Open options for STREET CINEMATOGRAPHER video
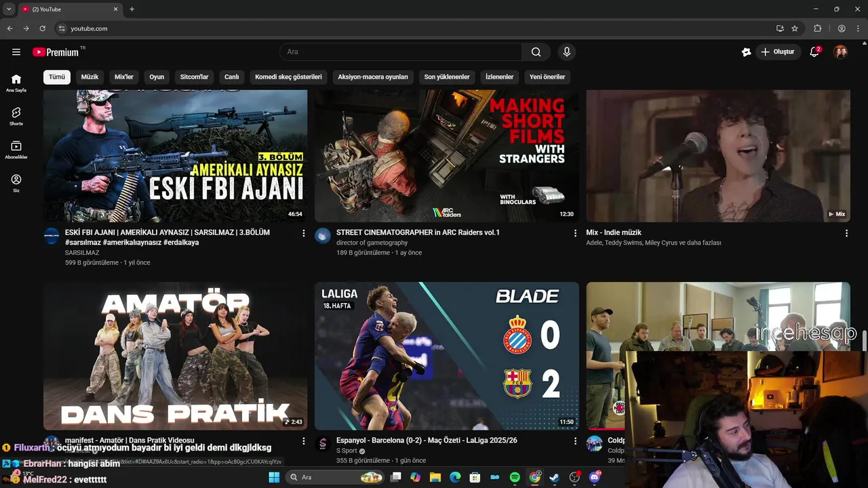 (x=575, y=233)
